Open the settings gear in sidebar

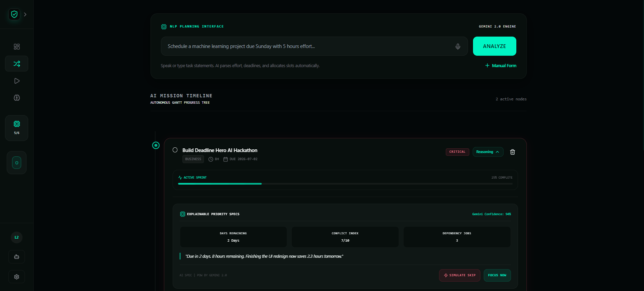pyautogui.click(x=16, y=277)
